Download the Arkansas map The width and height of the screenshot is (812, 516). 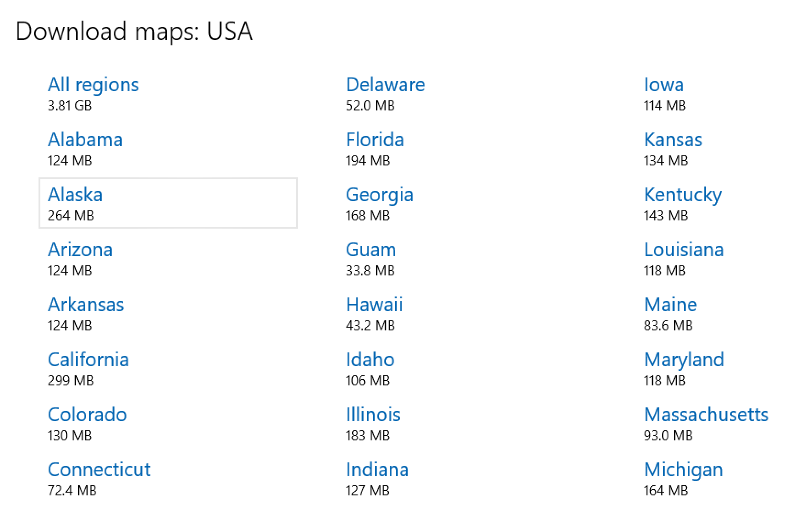pos(86,304)
